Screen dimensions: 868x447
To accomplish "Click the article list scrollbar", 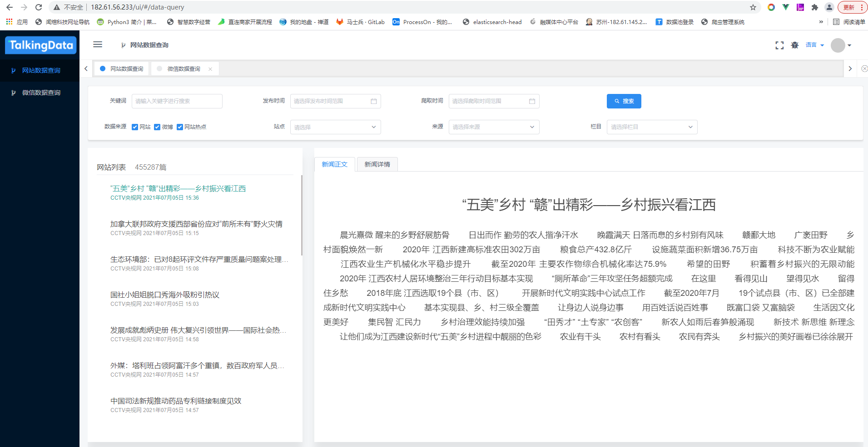I will 302,216.
